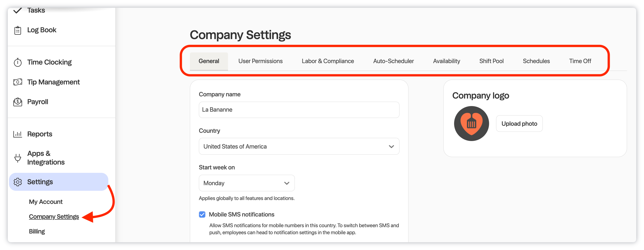Click the Tasks checkmark icon
The image size is (644, 250).
[17, 10]
